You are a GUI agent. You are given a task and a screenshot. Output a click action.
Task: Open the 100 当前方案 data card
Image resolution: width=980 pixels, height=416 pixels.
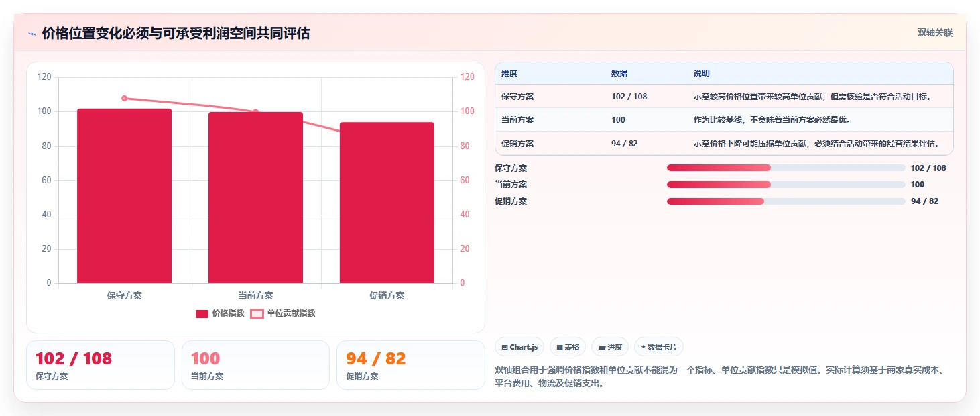255,365
